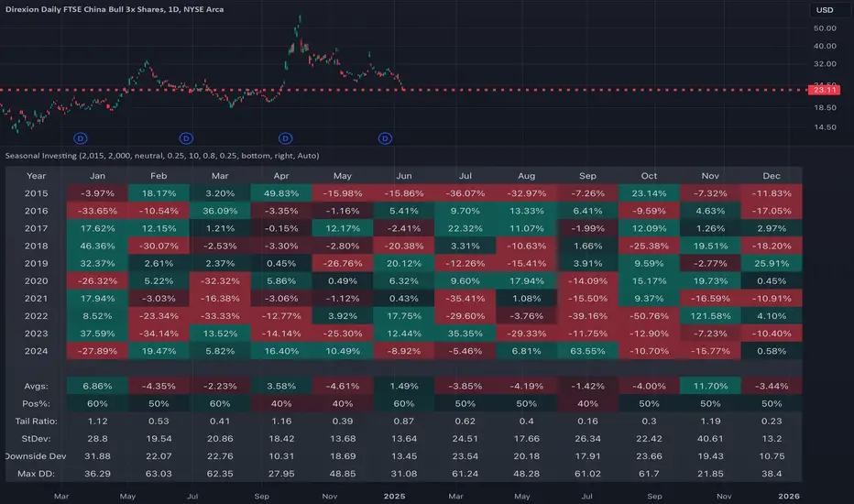Screen dimensions: 854x504
Task: Click the 37.59% cell for January 2023
Action: [97, 334]
